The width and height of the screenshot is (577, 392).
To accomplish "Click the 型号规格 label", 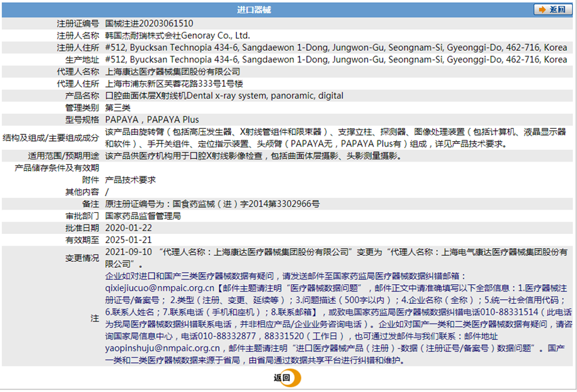I will point(82,120).
